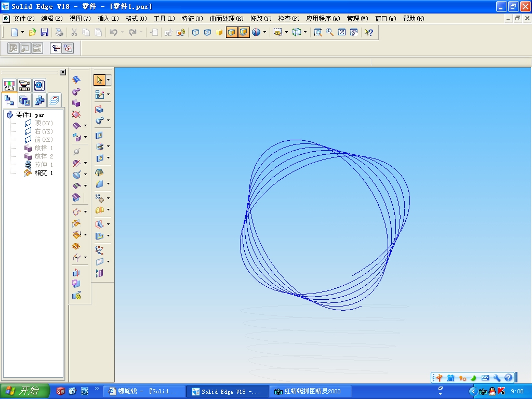Select the 放样 1 feature
Image resolution: width=532 pixels, height=399 pixels.
[44, 148]
